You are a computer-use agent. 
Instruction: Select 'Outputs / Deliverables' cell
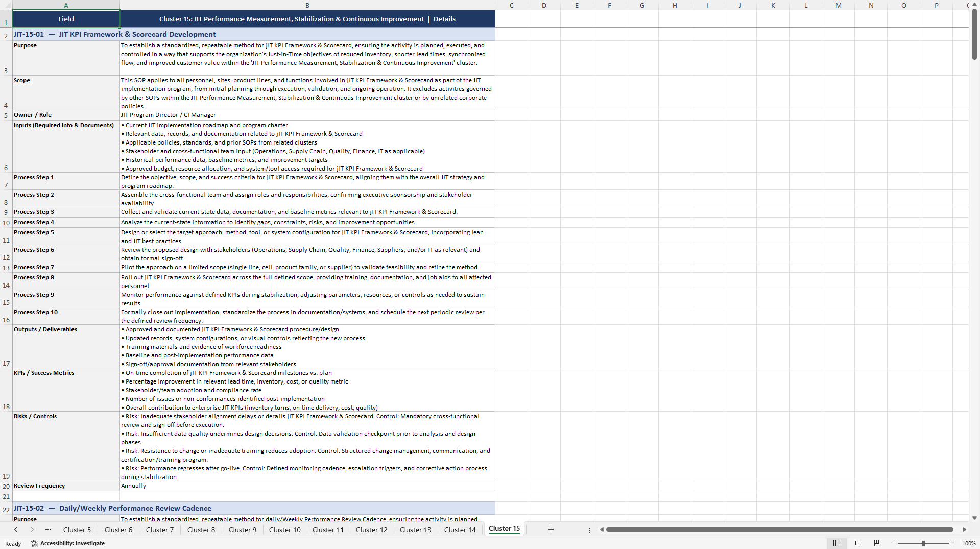(x=66, y=346)
